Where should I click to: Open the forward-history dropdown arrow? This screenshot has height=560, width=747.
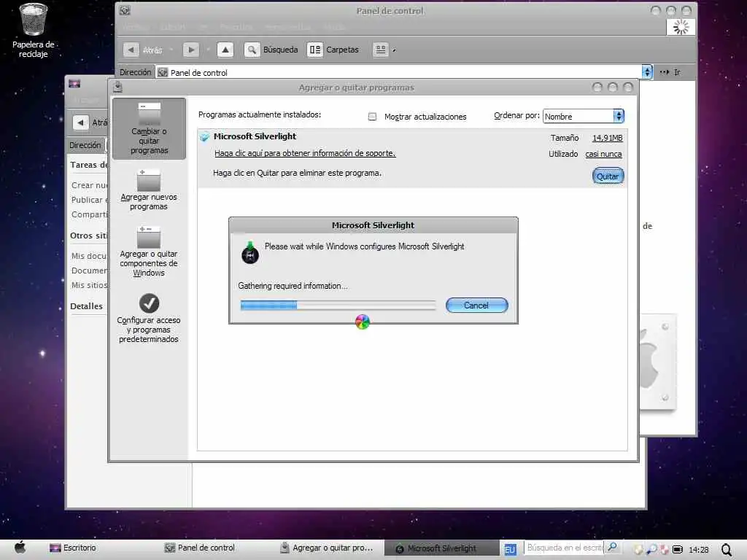208,50
